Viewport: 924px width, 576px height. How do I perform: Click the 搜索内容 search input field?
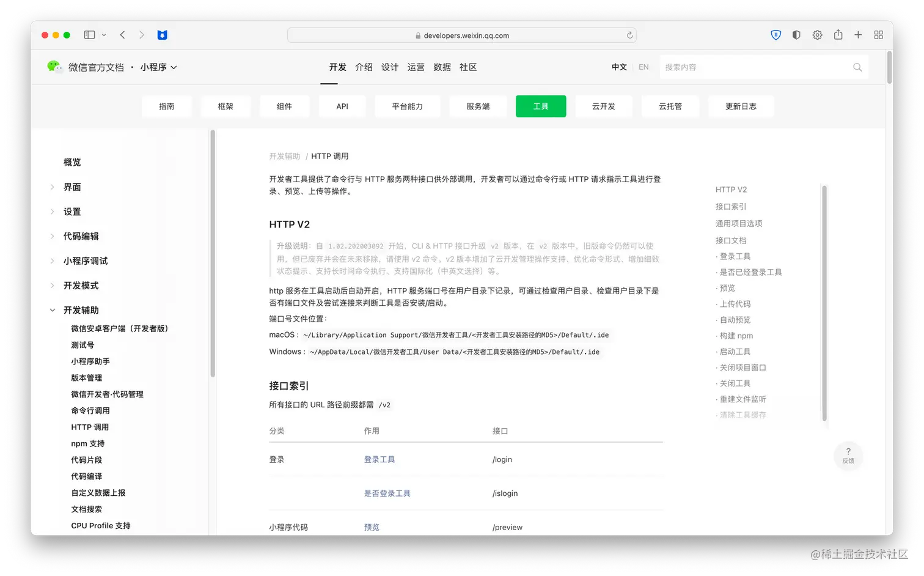tap(733, 67)
